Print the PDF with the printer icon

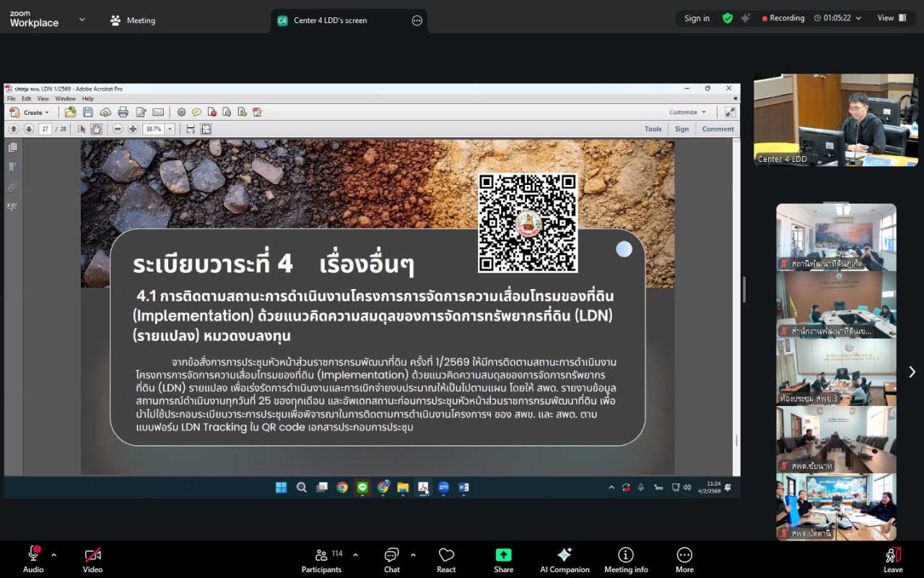tap(123, 112)
